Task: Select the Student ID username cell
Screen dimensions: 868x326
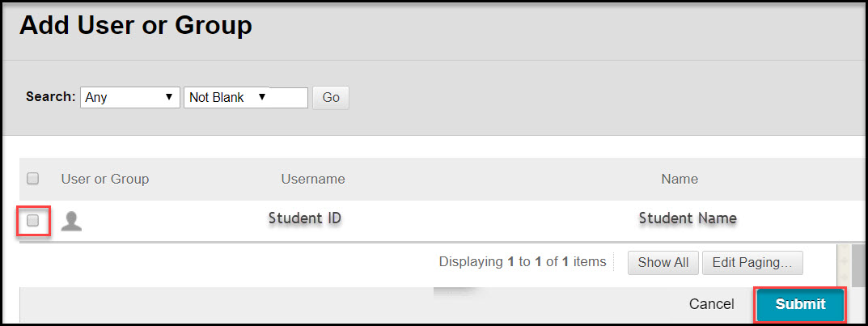Action: 306,218
